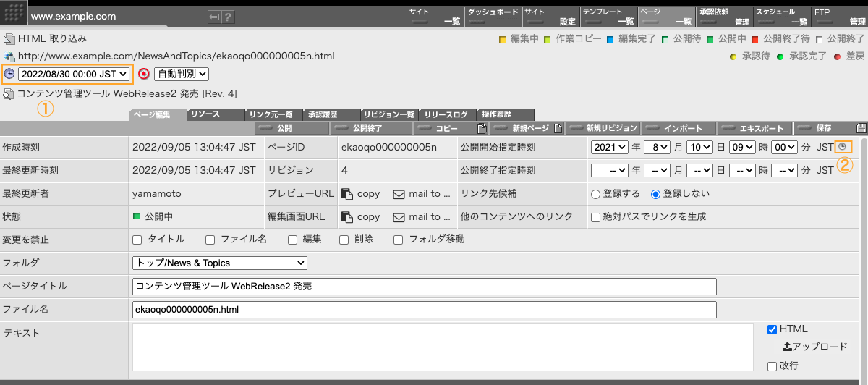The width and height of the screenshot is (868, 385).
Task: Click the clock icon beside 2022/08/30 dropdown
Action: [x=9, y=73]
